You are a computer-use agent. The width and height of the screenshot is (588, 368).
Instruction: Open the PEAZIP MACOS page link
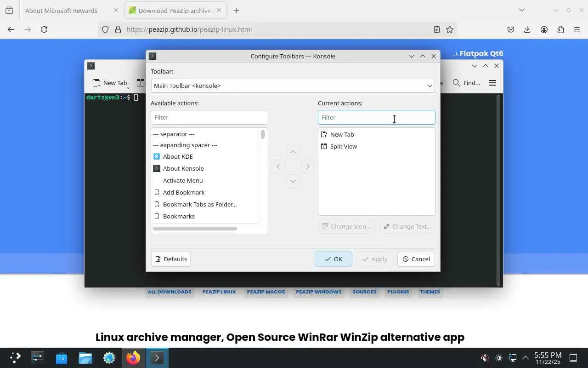point(266,292)
